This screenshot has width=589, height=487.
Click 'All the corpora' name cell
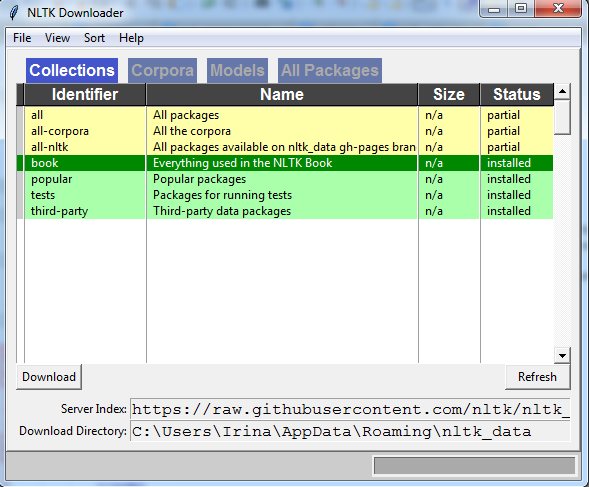tap(282, 131)
